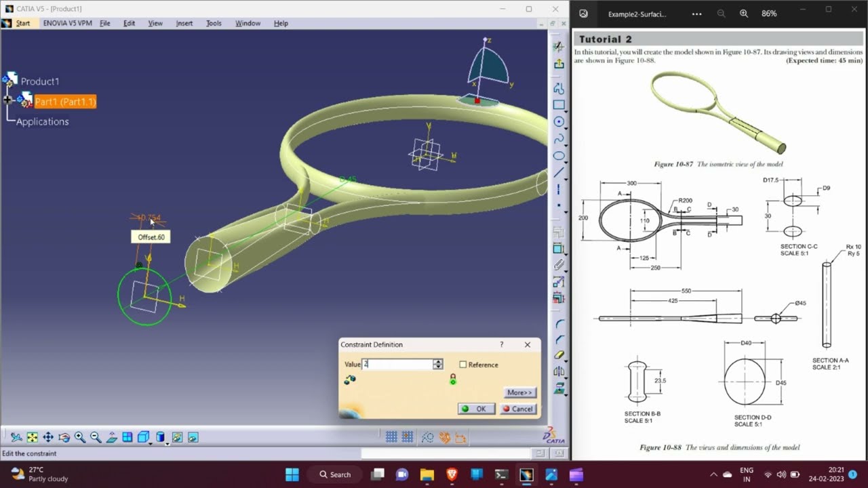Toggle the sketch Grid display

point(391,437)
